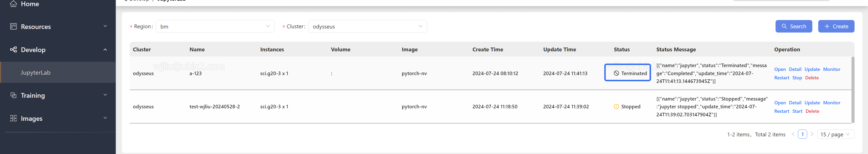This screenshot has width=868, height=154.
Task: Open Monitor for test-wjliu-20240528-2
Action: pos(832,103)
